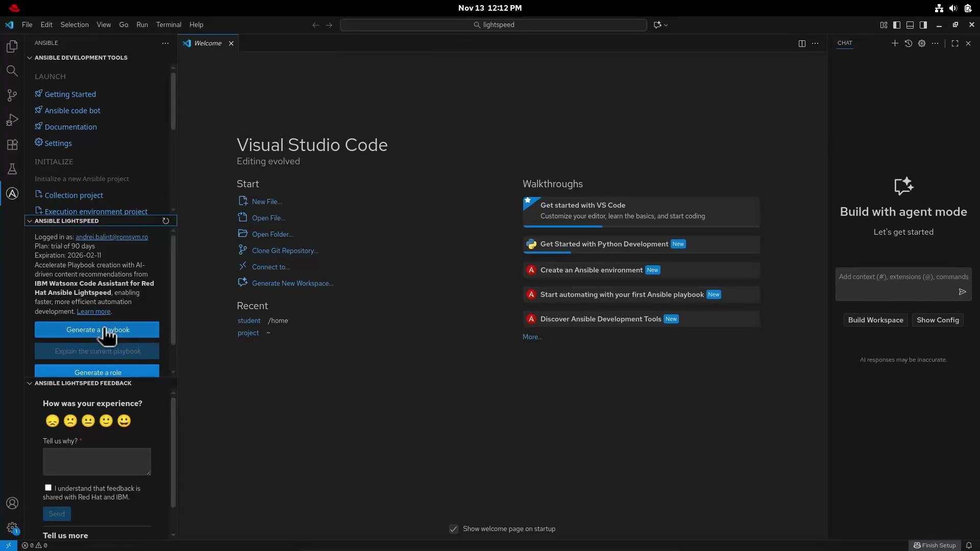
Task: Maximize the chat panel
Action: 955,43
